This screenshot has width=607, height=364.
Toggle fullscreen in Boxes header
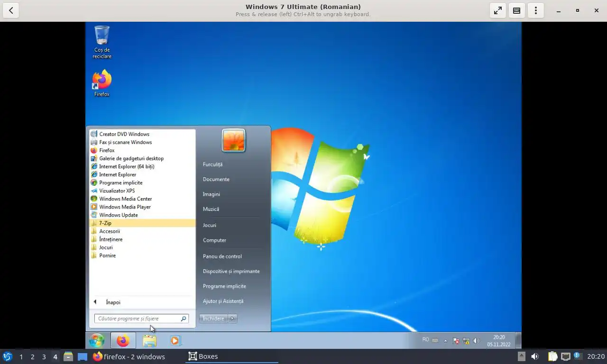[x=497, y=10]
